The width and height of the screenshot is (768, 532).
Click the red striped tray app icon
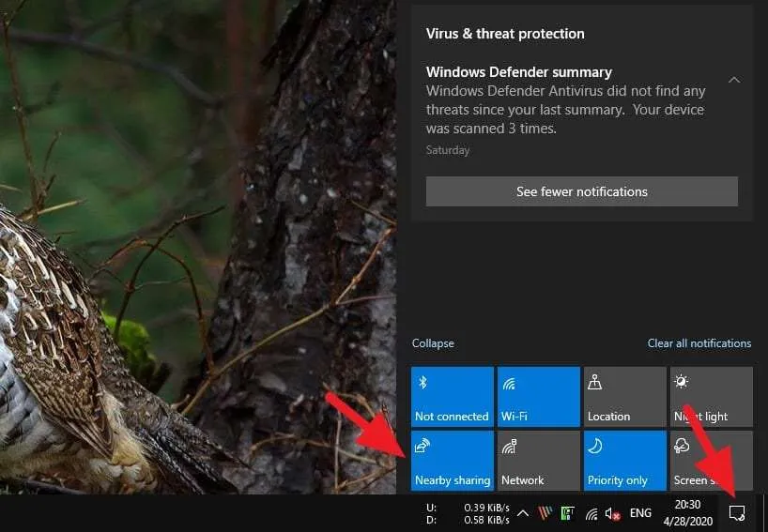[545, 513]
